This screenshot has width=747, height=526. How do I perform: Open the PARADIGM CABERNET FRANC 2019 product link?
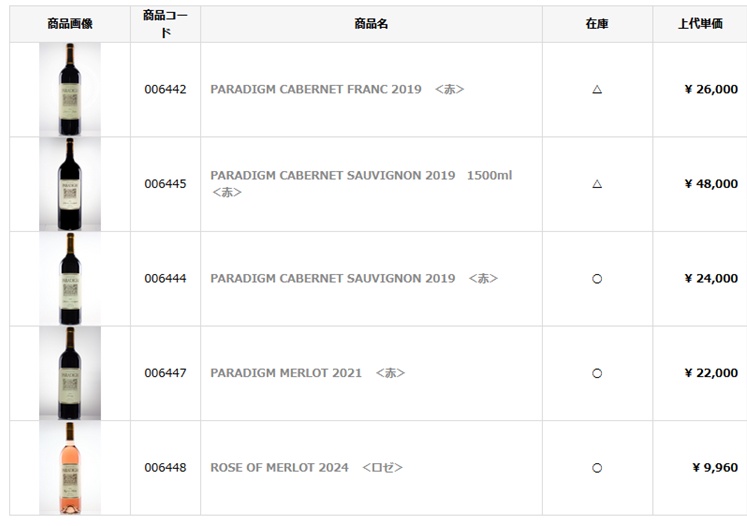(x=316, y=89)
